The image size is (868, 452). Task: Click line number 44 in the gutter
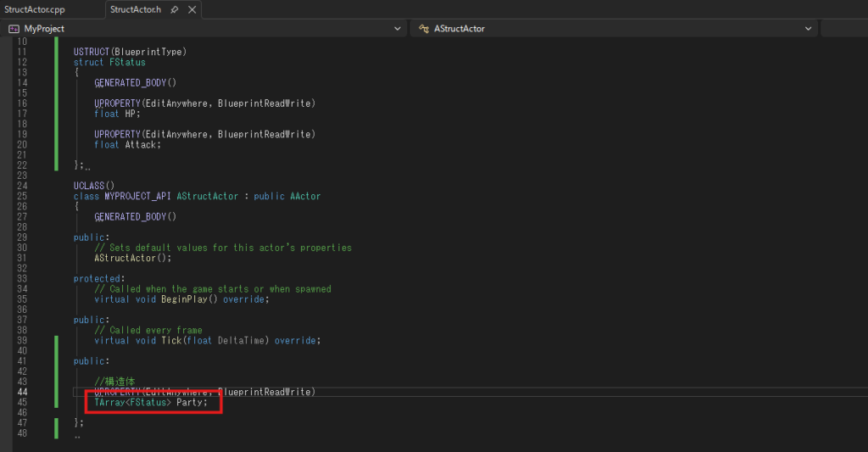21,392
